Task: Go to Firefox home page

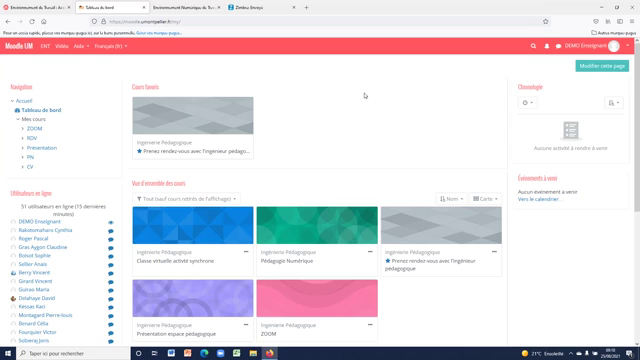Action: (x=44, y=22)
